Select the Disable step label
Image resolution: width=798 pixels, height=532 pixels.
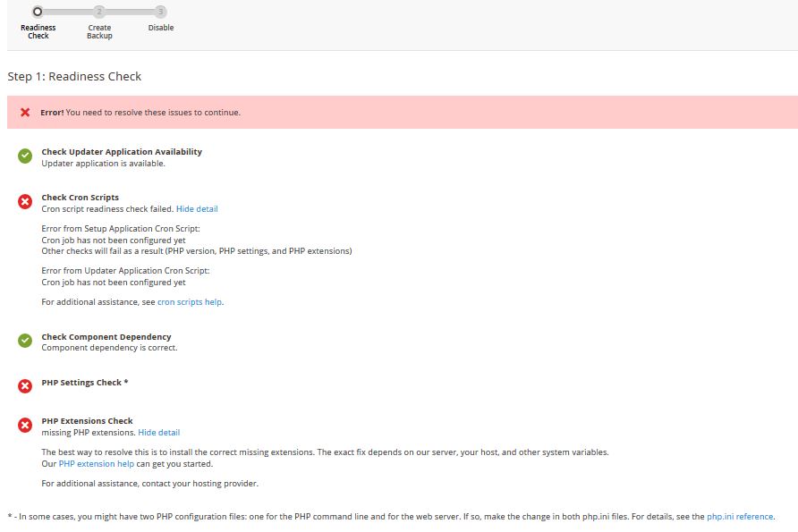click(x=160, y=28)
